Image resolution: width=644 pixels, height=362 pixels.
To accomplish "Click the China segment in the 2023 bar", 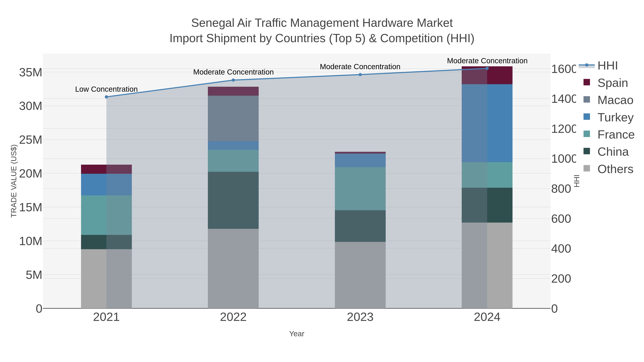I will (x=360, y=226).
